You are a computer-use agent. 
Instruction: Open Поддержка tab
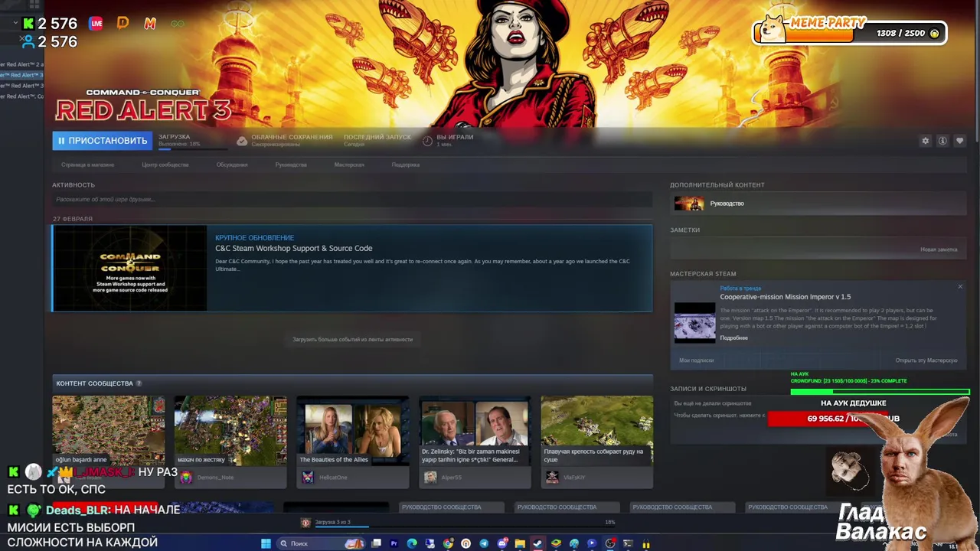[406, 165]
